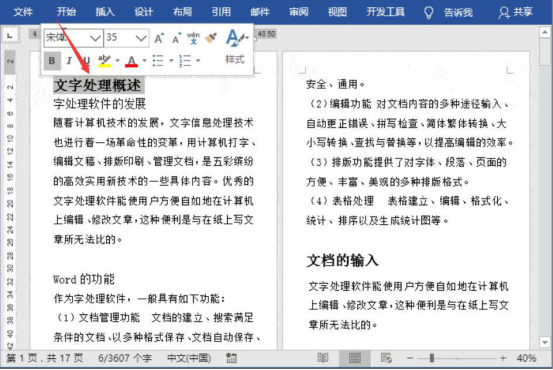Click the line 字处理软件的发展
This screenshot has height=370, width=553.
tap(99, 104)
